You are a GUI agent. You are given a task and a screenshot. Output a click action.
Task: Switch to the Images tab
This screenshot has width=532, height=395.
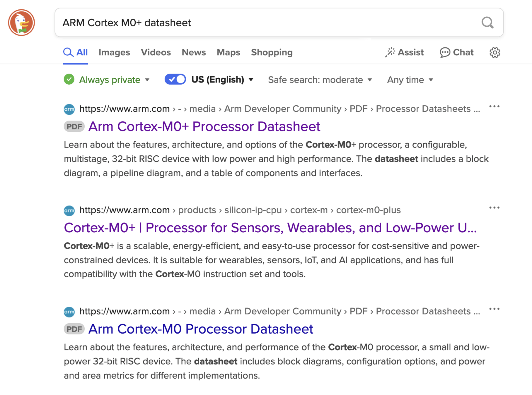(x=114, y=52)
